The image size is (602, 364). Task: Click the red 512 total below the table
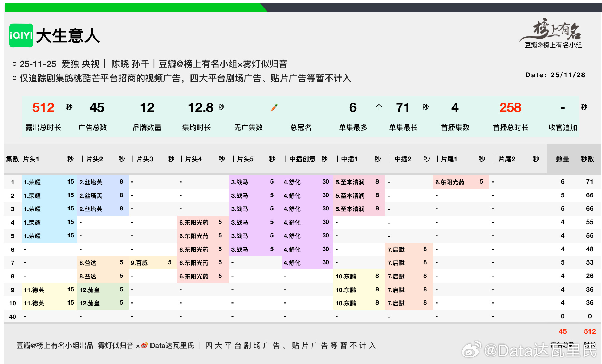tap(590, 331)
